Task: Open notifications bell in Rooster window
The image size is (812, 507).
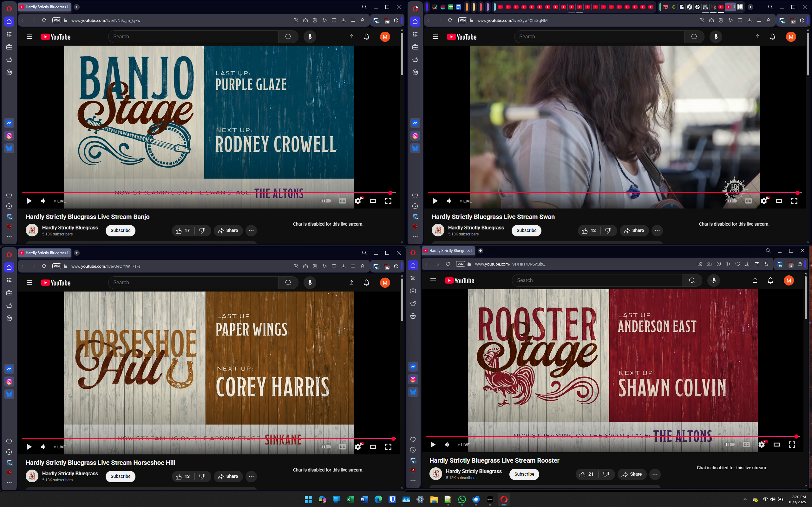Action: coord(770,281)
